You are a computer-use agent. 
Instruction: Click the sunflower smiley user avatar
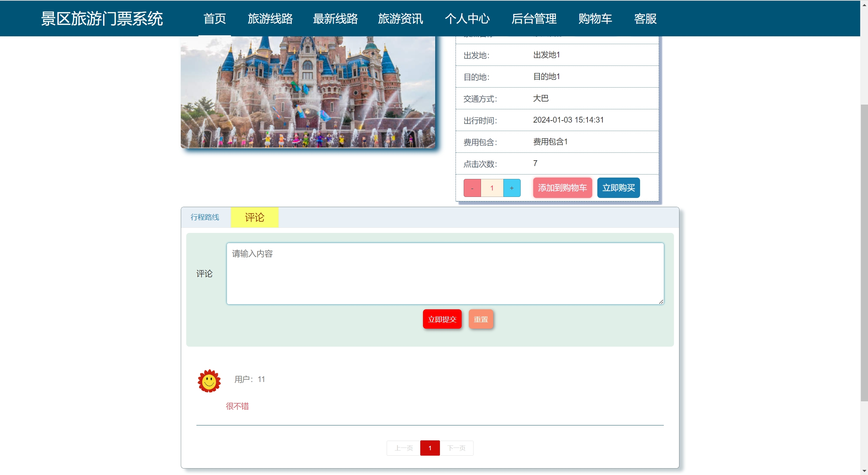(x=209, y=381)
